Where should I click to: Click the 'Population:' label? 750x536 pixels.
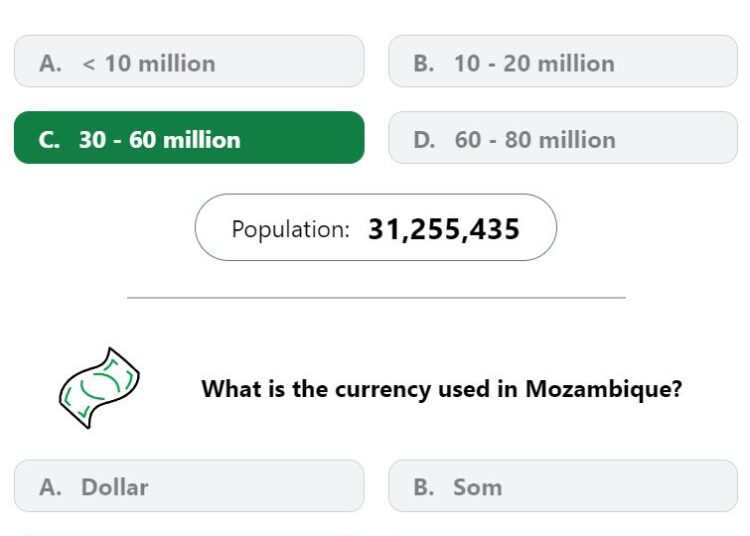291,230
